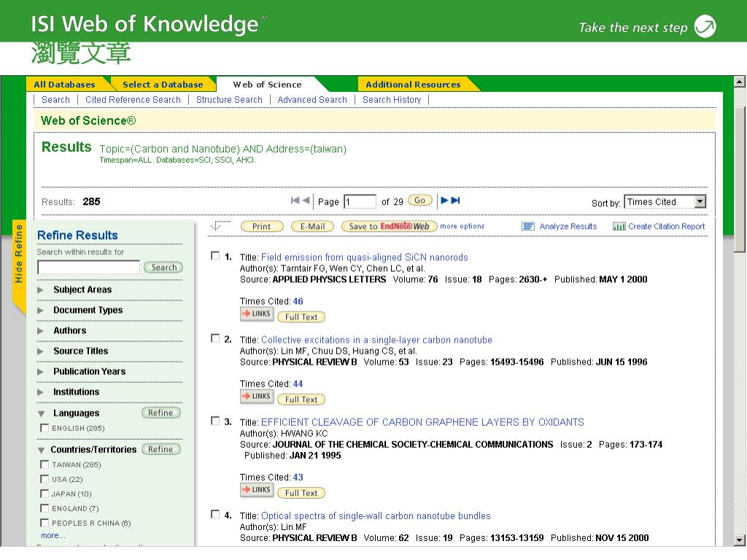Click Times Cited count 46

298,301
